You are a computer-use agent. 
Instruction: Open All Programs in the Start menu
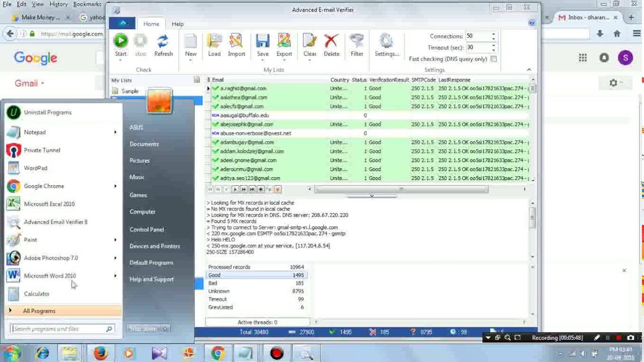coord(64,311)
